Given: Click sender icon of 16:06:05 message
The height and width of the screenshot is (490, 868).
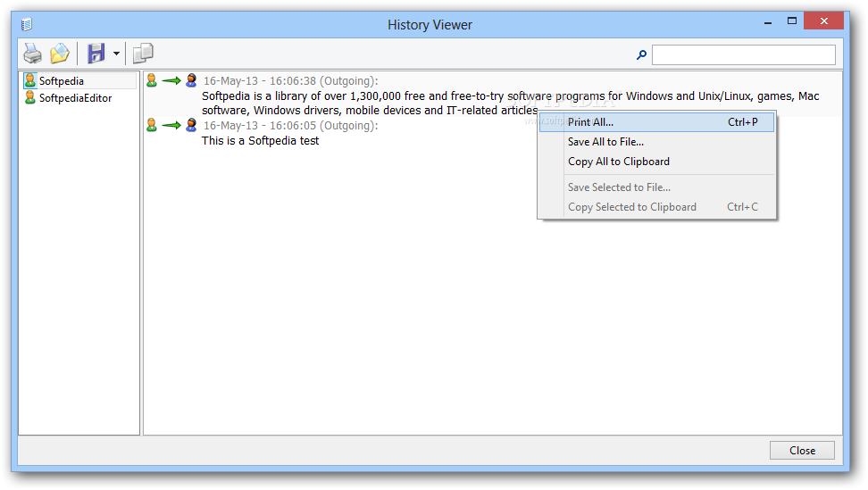Looking at the screenshot, I should pyautogui.click(x=152, y=125).
